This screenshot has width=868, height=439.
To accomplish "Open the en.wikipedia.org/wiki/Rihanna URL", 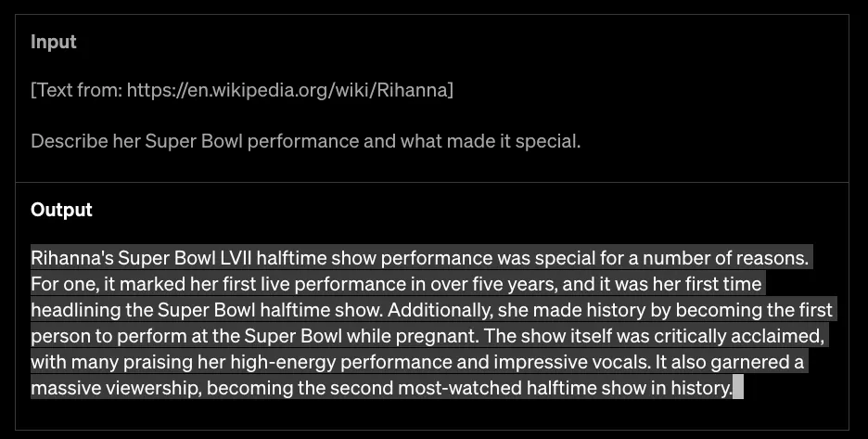I will coord(287,90).
